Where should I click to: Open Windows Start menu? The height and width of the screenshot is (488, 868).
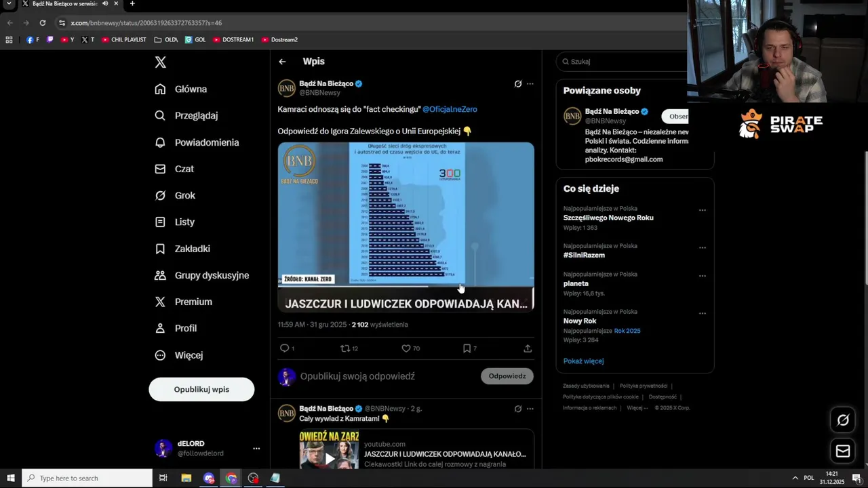[x=11, y=478]
